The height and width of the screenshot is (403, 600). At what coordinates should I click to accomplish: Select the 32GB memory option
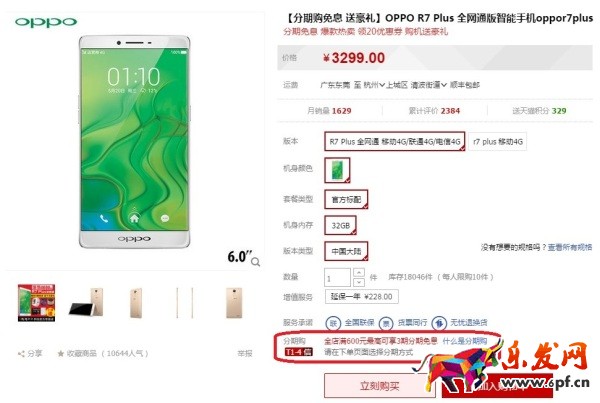click(x=341, y=226)
